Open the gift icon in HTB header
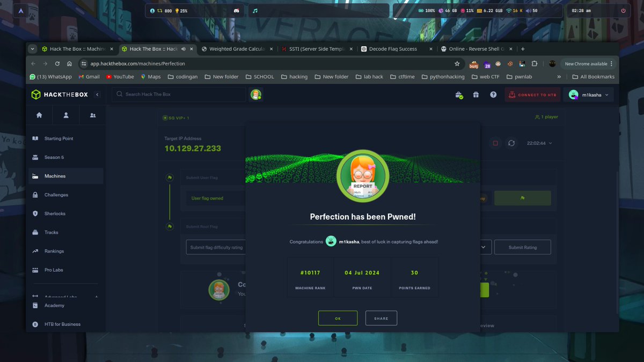Image resolution: width=644 pixels, height=362 pixels. [x=475, y=95]
